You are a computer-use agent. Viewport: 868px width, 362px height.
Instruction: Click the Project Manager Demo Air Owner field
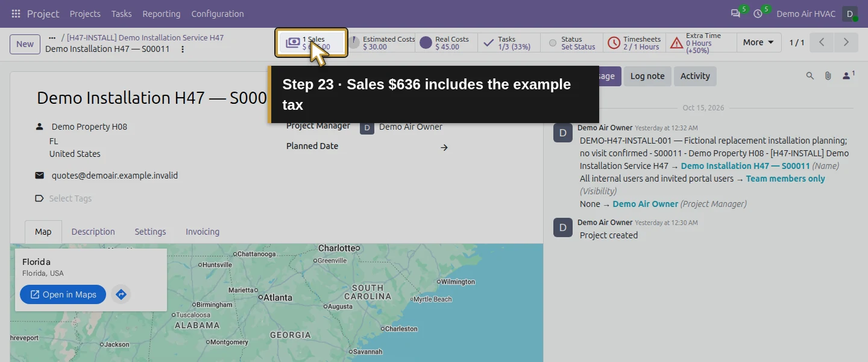coord(410,127)
